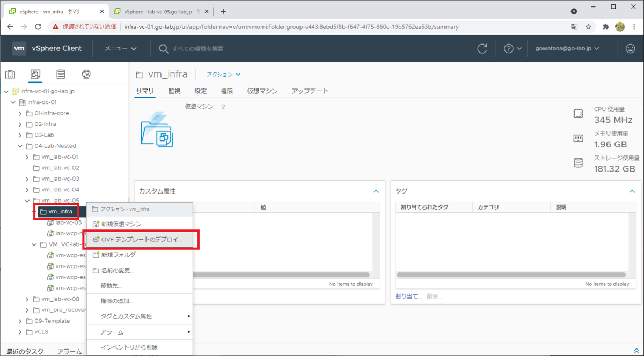Switch to the 監視 tab
This screenshot has width=644, height=356.
(174, 91)
